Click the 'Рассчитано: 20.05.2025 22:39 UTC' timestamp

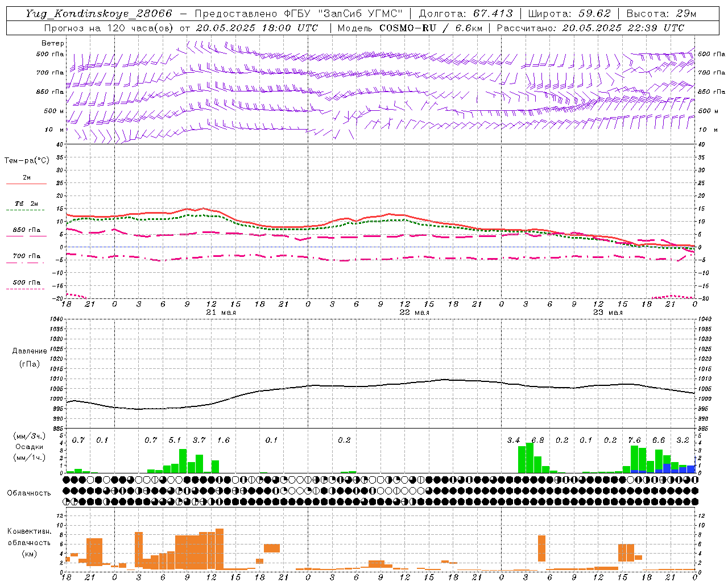[590, 28]
